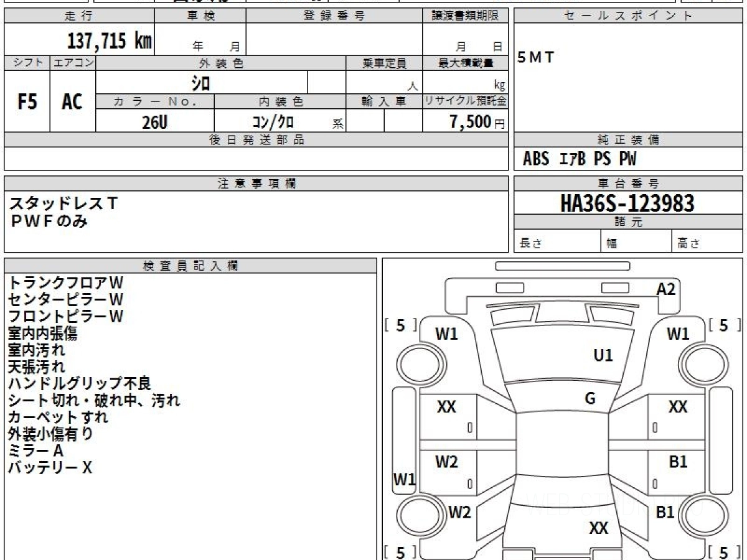Select the カーペットすれ note
This screenshot has height=560, width=747.
pyautogui.click(x=58, y=418)
